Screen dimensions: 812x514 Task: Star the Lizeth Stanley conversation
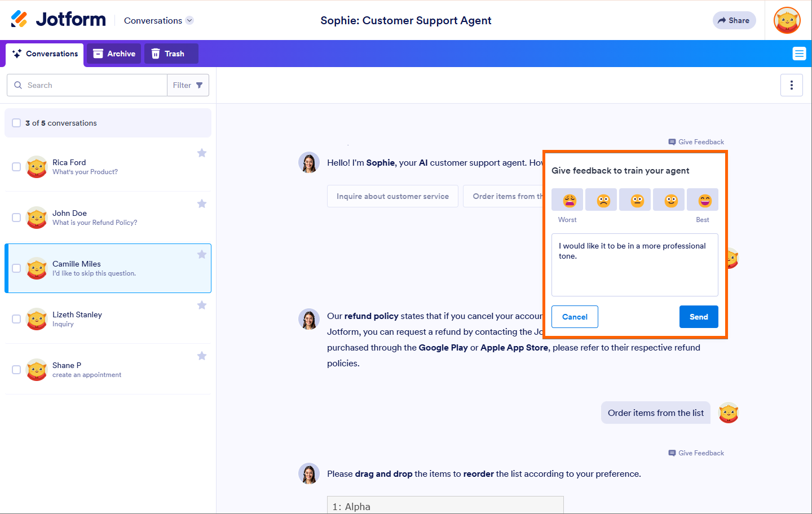202,305
